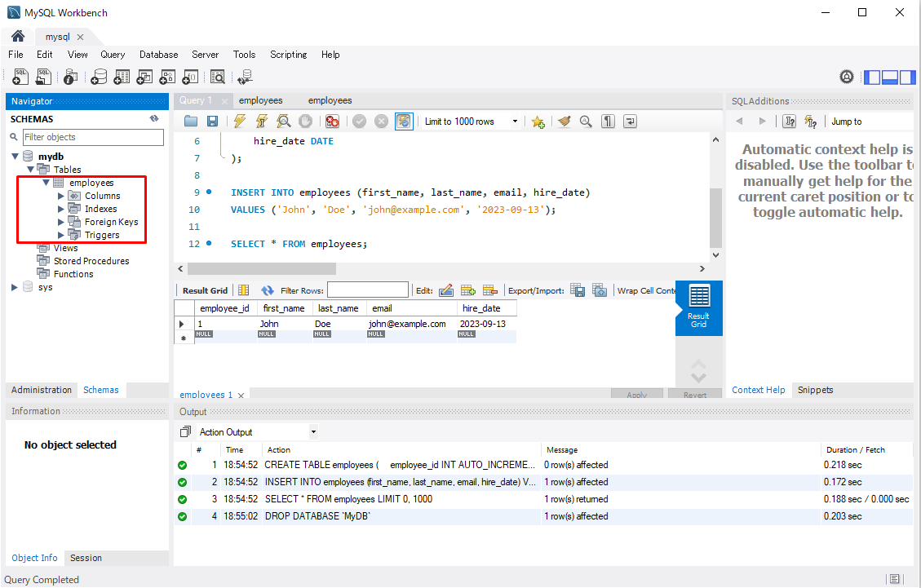Viewport: 921px width, 588px height.
Task: Switch to the Snippets tab
Action: (x=815, y=390)
